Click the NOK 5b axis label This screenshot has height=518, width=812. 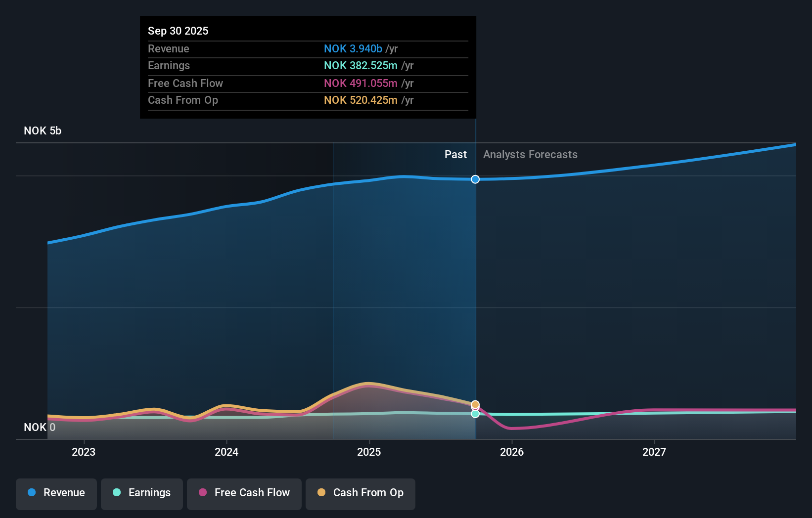tap(43, 131)
